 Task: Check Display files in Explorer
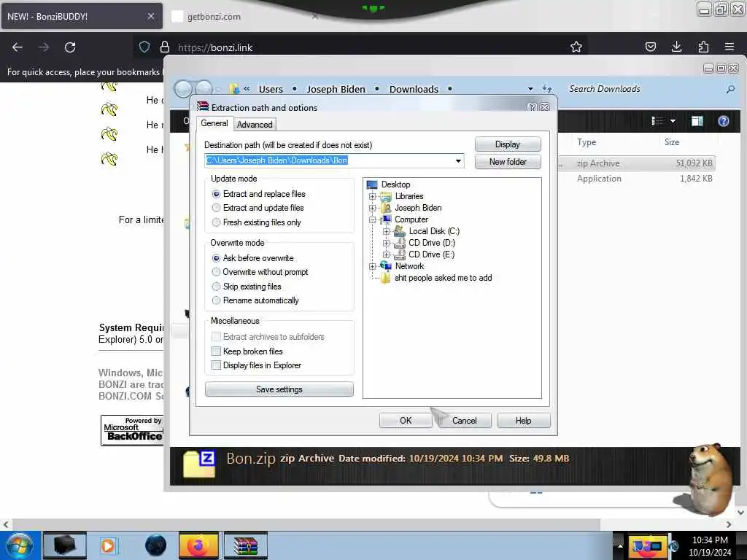(216, 365)
